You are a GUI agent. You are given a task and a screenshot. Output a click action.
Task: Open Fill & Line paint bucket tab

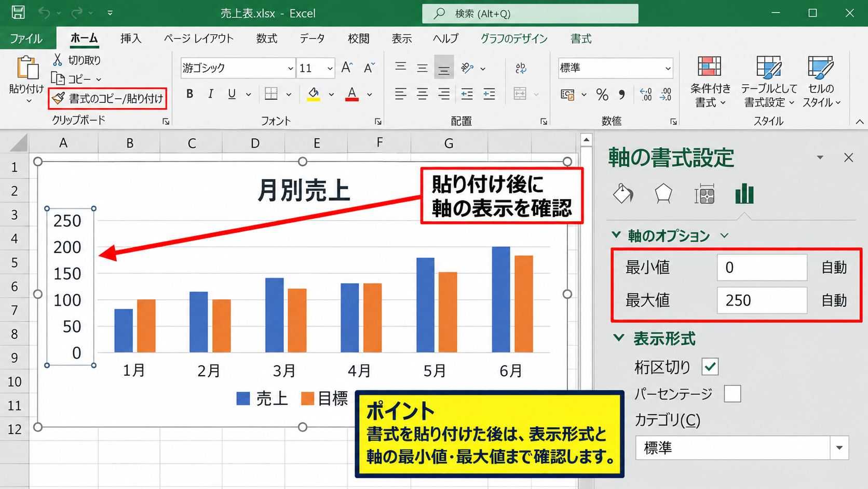pyautogui.click(x=623, y=194)
